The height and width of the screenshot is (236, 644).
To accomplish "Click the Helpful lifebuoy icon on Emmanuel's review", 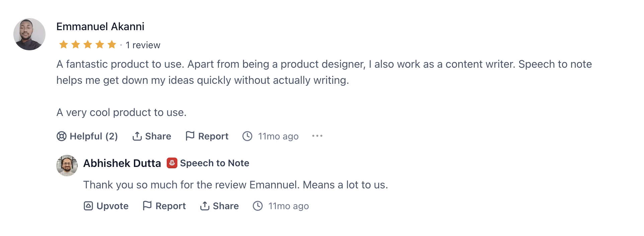I will coord(62,136).
